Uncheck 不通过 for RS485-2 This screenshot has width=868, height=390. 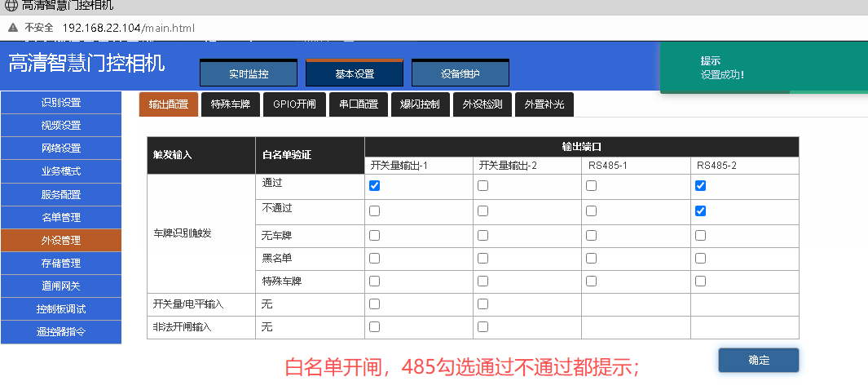tap(700, 211)
